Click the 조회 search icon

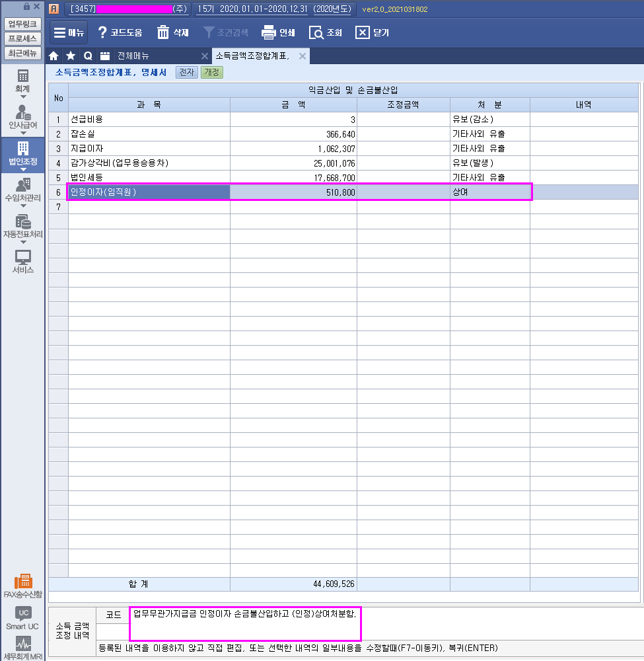pos(316,32)
